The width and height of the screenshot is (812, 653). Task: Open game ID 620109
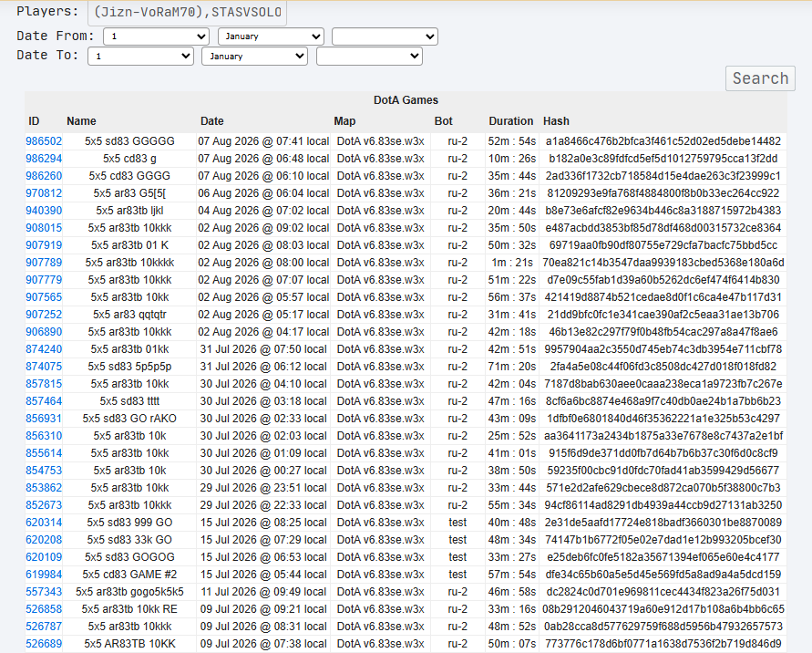pyautogui.click(x=44, y=557)
